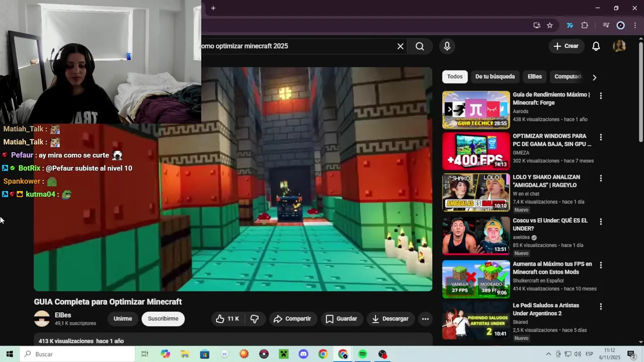Open the Chrome three-dot menu

tap(635, 25)
